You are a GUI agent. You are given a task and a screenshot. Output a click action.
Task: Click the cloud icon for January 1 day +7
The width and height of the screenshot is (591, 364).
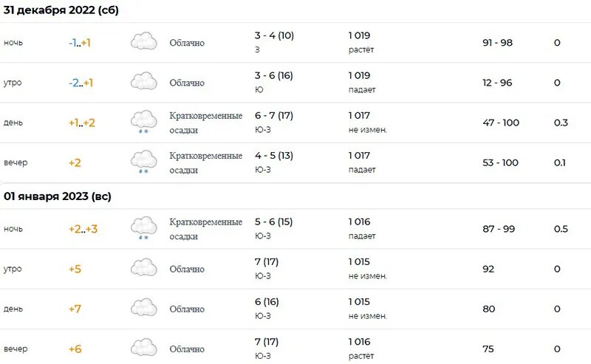pos(143,307)
